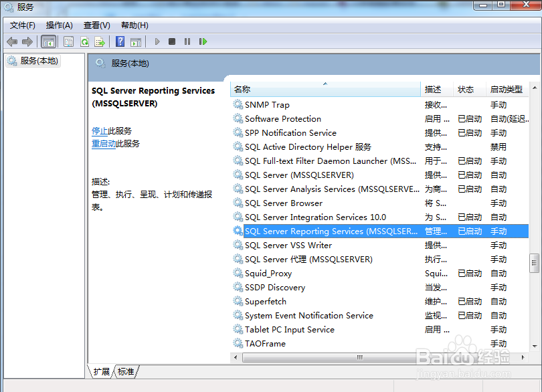Restart the service with restart icon

[203, 42]
